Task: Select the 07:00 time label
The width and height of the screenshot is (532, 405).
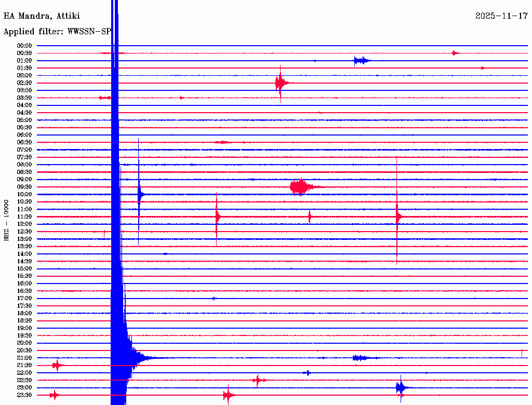Action: 24,150
